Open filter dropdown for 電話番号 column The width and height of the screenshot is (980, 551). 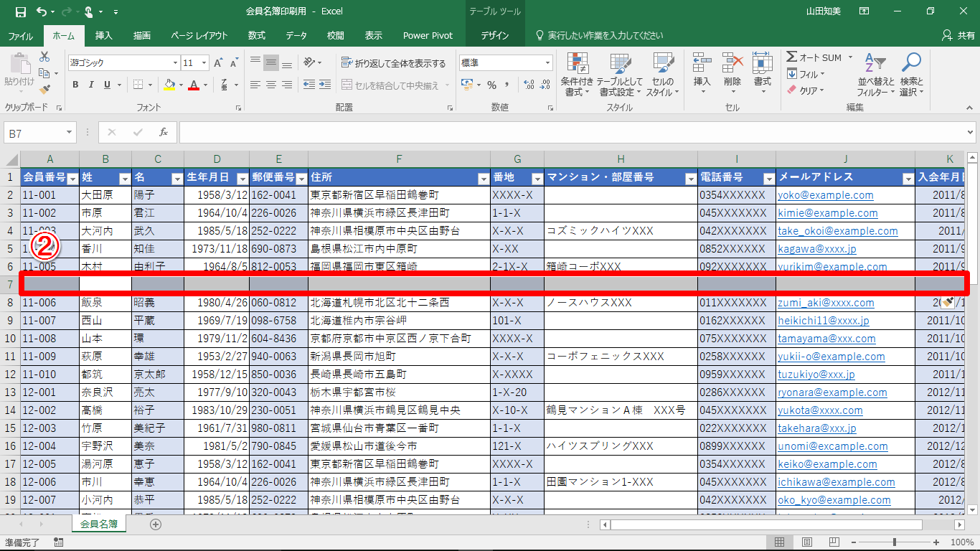768,178
